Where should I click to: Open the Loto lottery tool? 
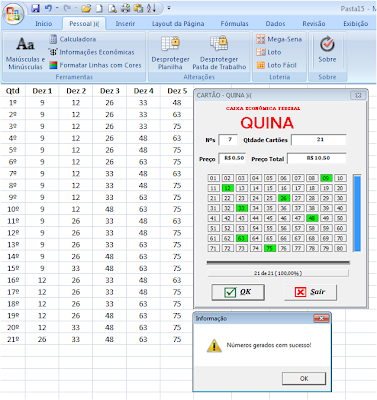(x=269, y=52)
